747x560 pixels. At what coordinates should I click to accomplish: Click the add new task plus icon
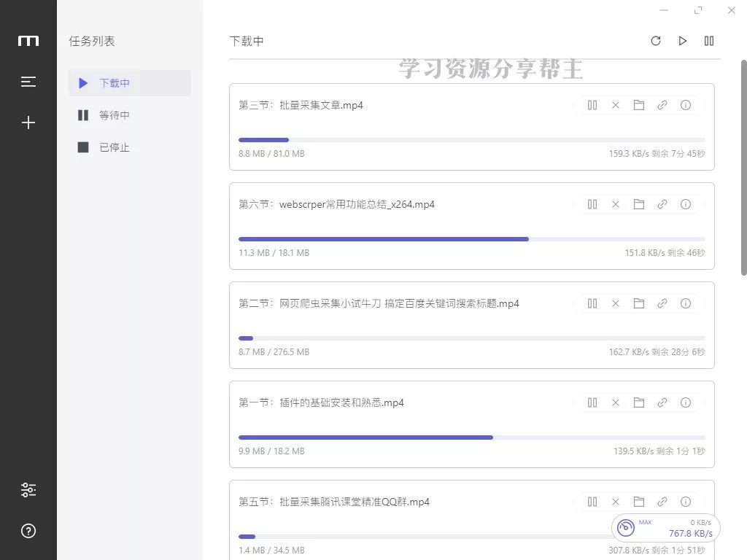point(28,122)
